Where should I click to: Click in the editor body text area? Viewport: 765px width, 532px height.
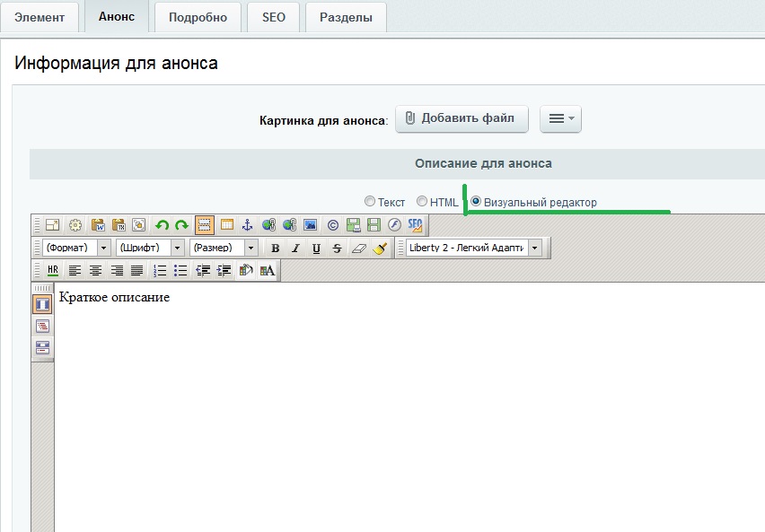point(409,406)
